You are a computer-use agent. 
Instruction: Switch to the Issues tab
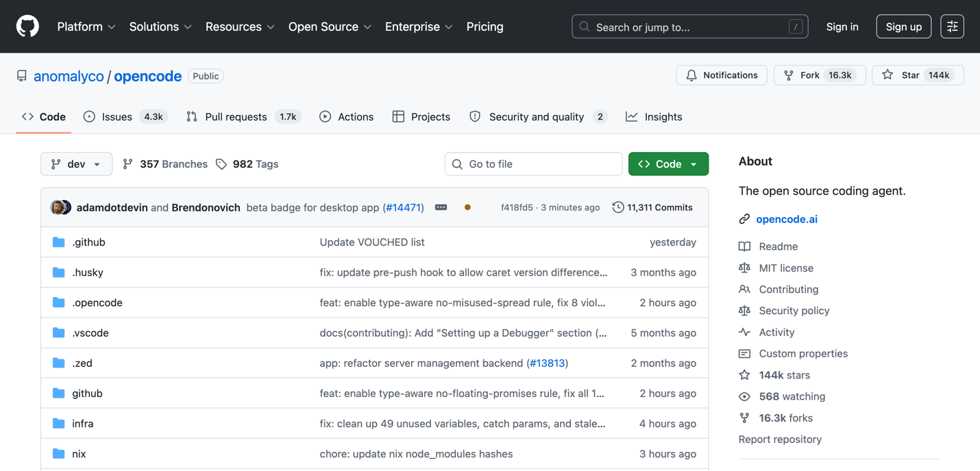coord(125,116)
